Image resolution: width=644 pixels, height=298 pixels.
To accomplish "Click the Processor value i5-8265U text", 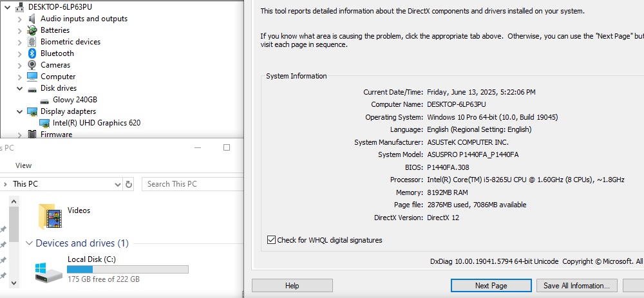I will click(x=526, y=180).
